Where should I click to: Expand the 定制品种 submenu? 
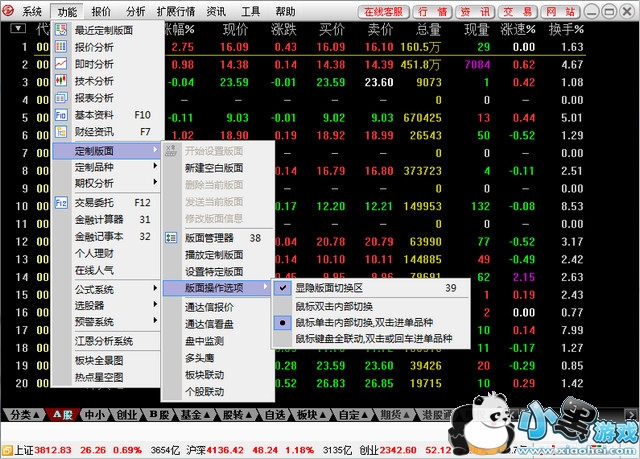pyautogui.click(x=106, y=167)
